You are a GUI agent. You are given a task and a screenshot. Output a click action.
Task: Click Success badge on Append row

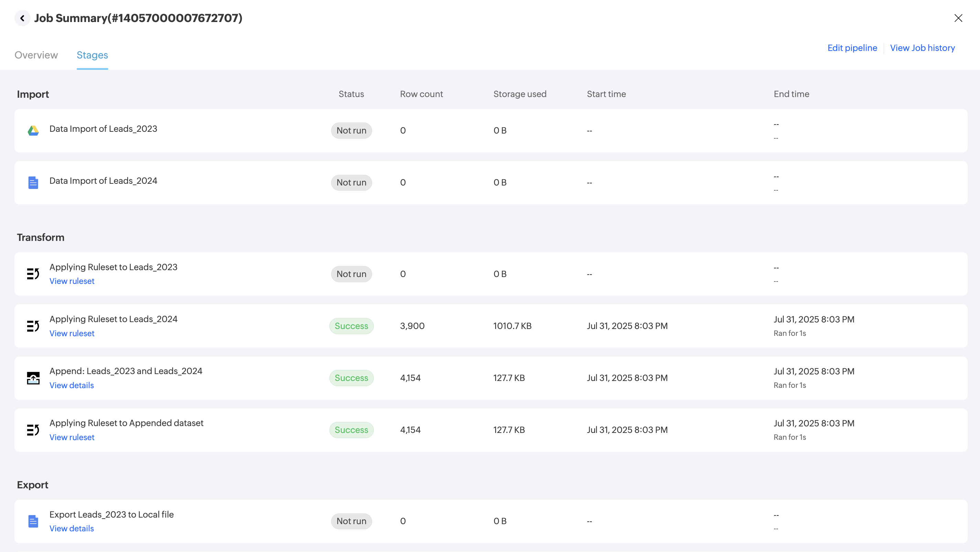coord(351,378)
